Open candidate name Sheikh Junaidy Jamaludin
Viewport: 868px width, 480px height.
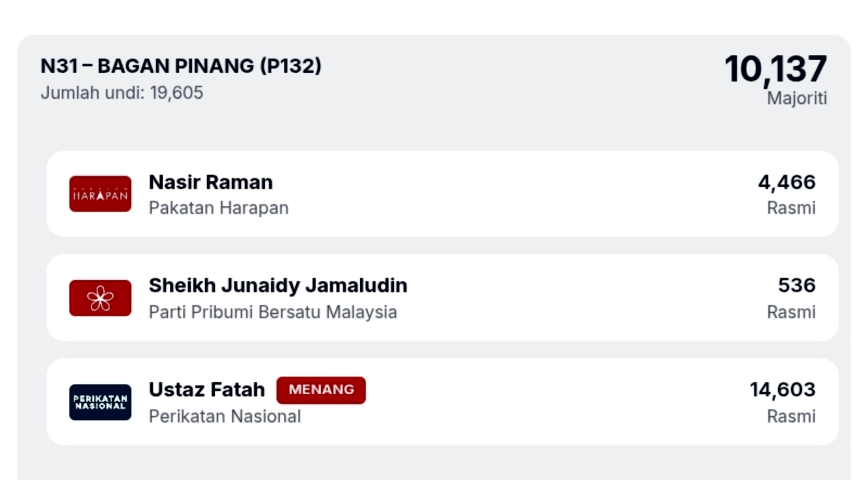278,286
